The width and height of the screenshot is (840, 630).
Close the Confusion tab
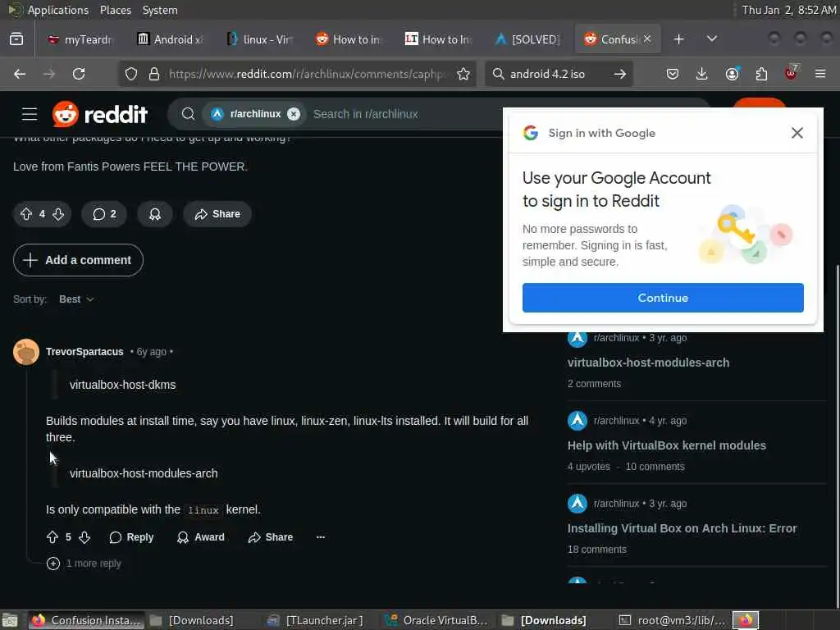tap(647, 39)
